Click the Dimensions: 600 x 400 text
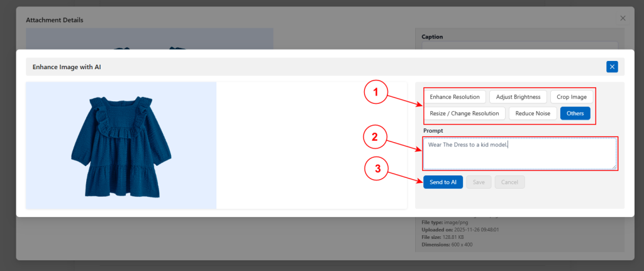This screenshot has height=271, width=644. click(x=447, y=245)
